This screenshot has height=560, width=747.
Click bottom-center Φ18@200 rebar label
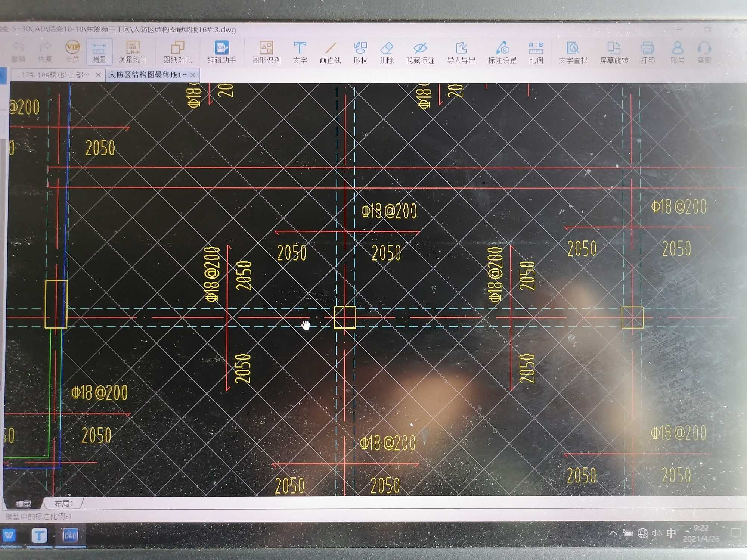(387, 443)
